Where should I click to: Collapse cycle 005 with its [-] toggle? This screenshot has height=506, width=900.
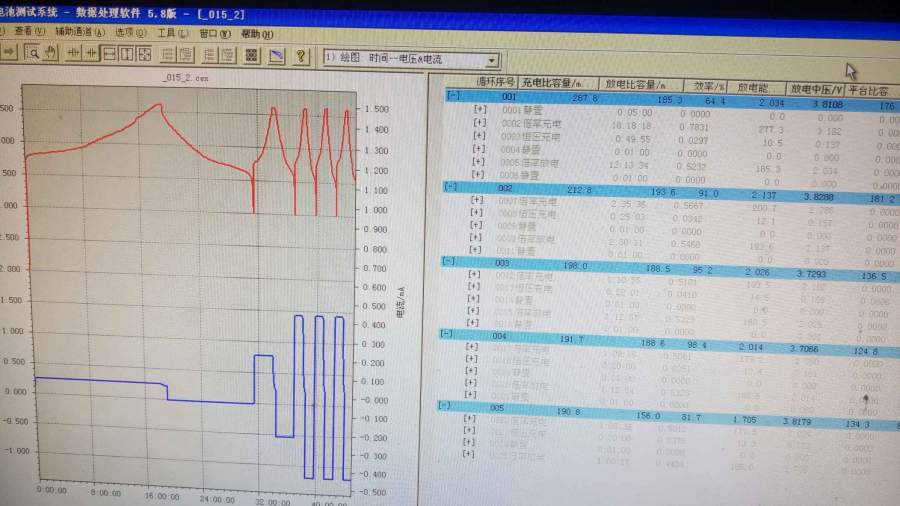point(444,405)
